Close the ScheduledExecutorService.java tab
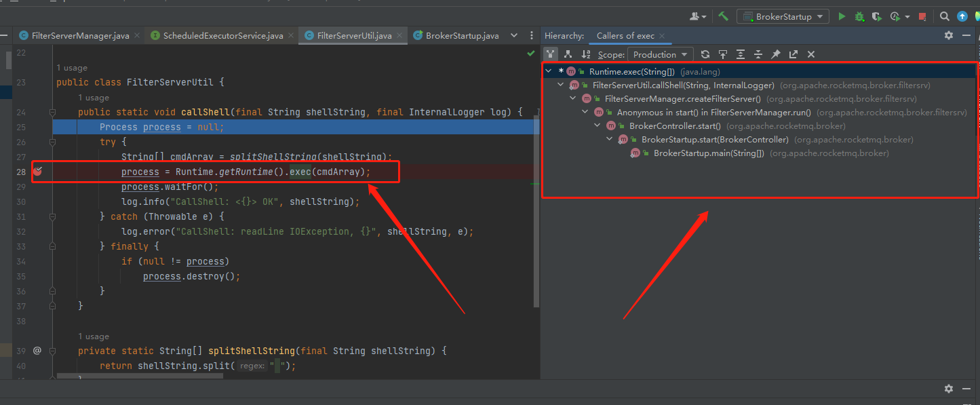This screenshot has width=980, height=405. pyautogui.click(x=291, y=35)
